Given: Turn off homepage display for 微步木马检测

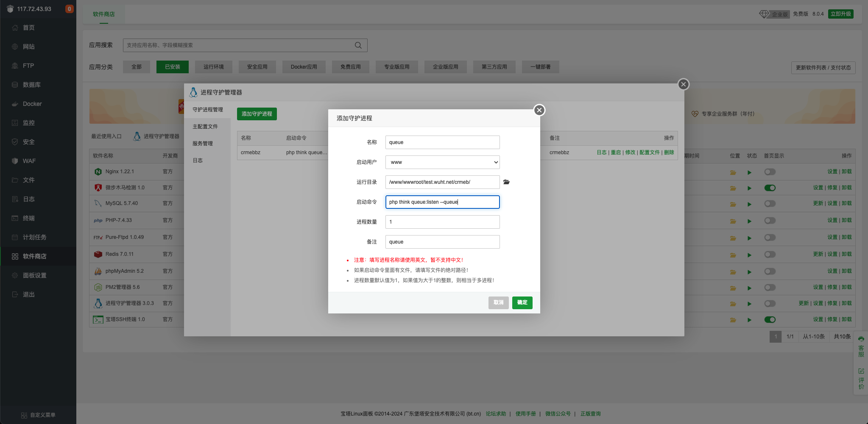Looking at the screenshot, I should pos(770,188).
